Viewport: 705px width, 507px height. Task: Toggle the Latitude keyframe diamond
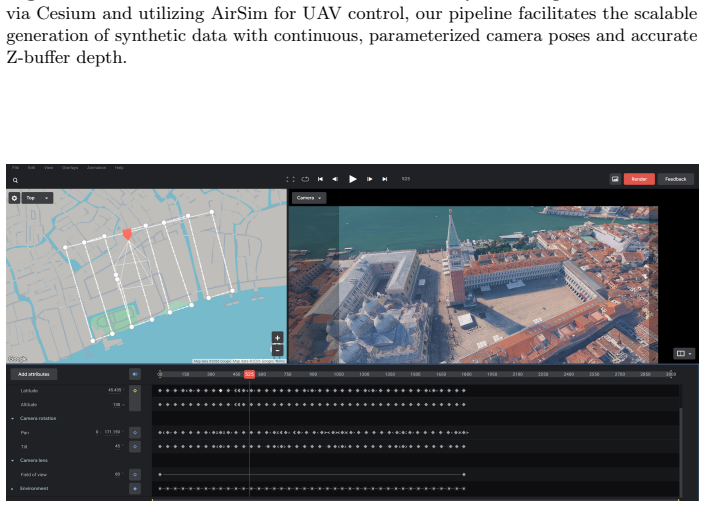[x=135, y=391]
